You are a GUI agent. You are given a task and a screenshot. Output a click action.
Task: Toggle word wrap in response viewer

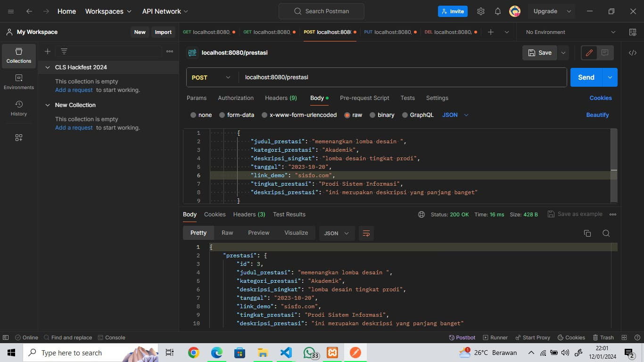pos(366,233)
